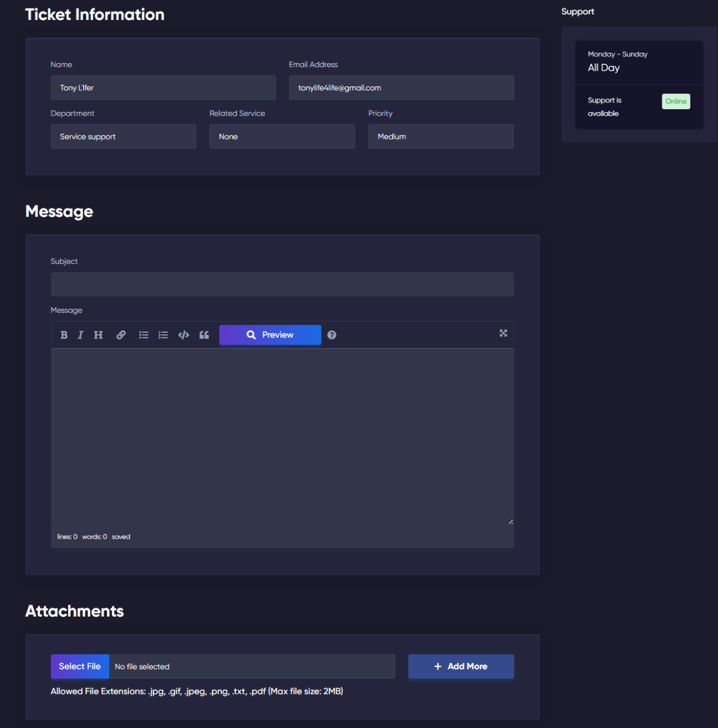
Task: Toggle bold formatting in message editor
Action: 64,335
